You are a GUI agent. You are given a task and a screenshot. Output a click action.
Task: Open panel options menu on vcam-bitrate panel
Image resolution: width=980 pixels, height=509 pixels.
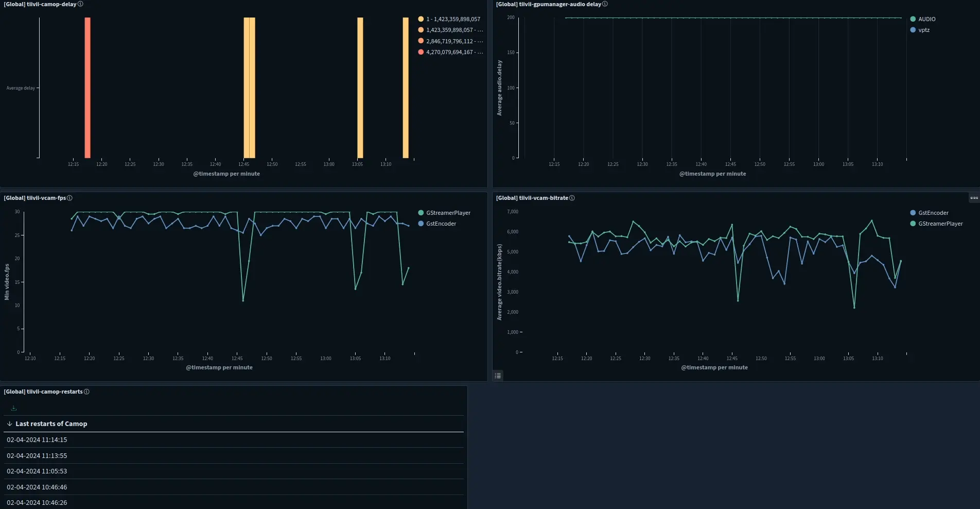click(x=974, y=198)
